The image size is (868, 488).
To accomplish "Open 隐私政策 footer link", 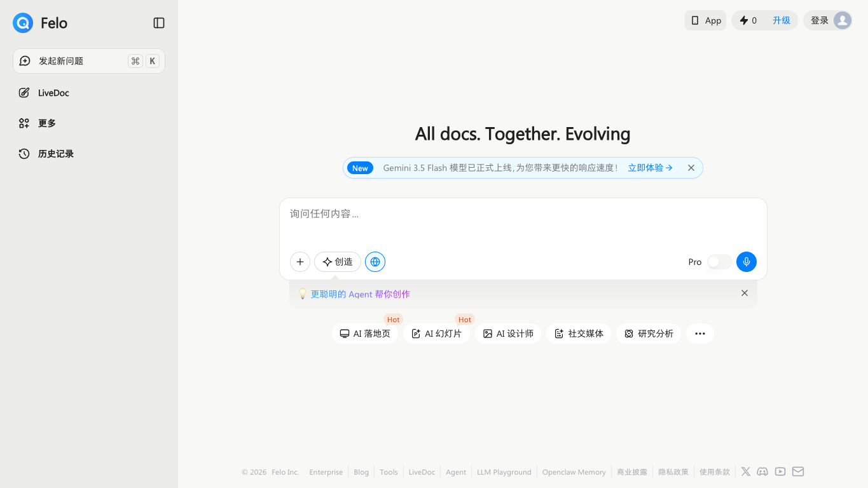I will click(673, 472).
